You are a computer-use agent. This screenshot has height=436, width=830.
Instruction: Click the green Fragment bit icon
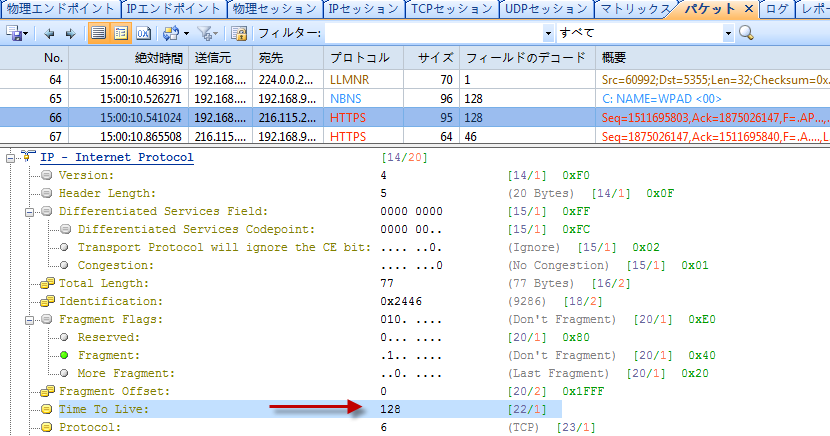65,355
